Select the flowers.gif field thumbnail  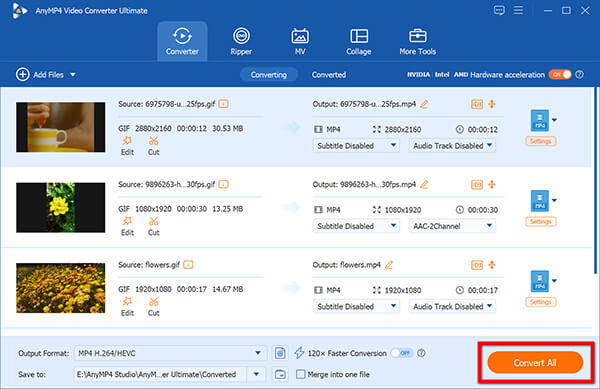point(60,288)
